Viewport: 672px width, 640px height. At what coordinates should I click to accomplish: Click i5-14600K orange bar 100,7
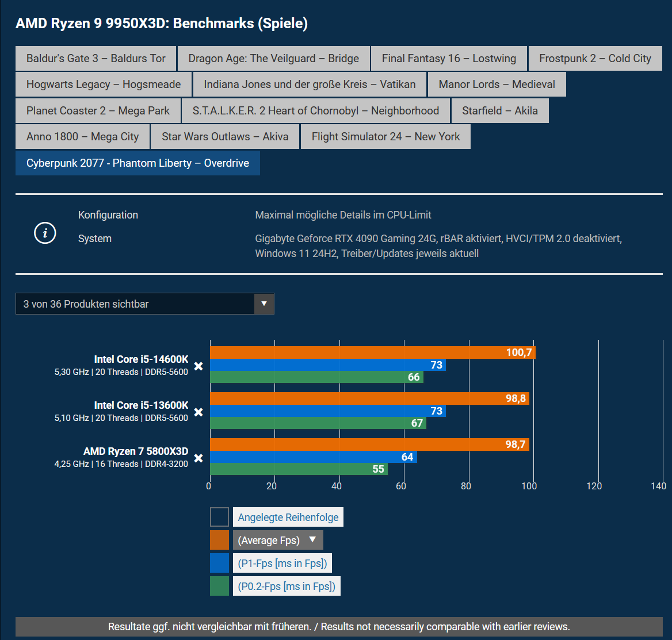[x=372, y=352]
